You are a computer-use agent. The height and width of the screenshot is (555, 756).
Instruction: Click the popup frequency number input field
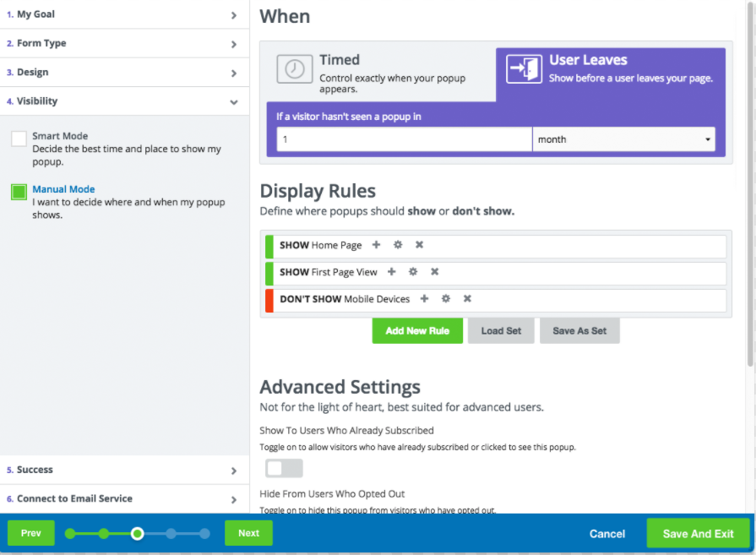(404, 139)
